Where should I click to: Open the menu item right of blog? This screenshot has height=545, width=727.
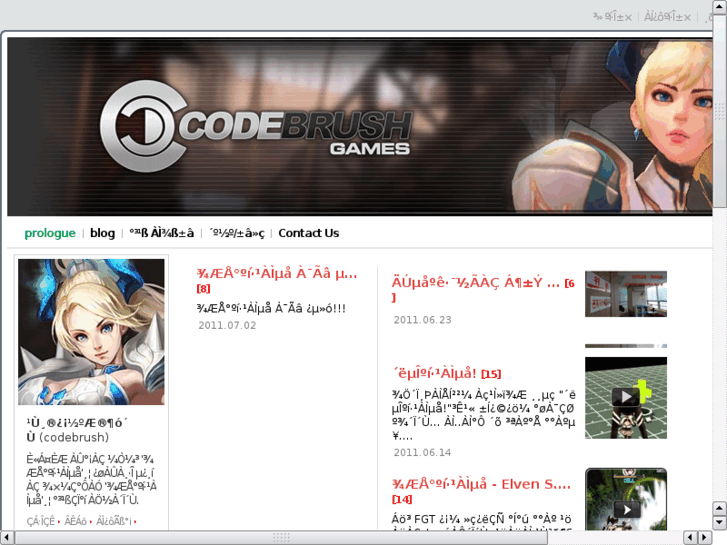(161, 233)
